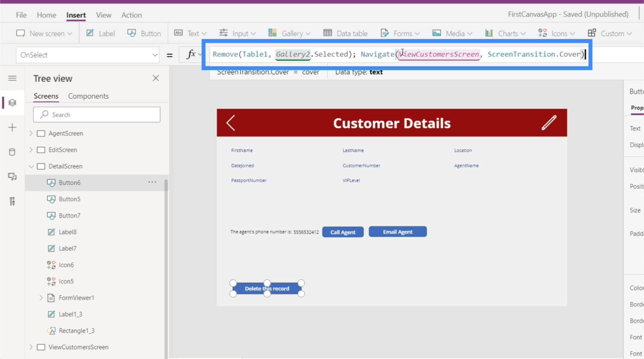Screen dimensions: 644x359
Task: Select Button5 in the tree view
Action: pyautogui.click(x=70, y=199)
